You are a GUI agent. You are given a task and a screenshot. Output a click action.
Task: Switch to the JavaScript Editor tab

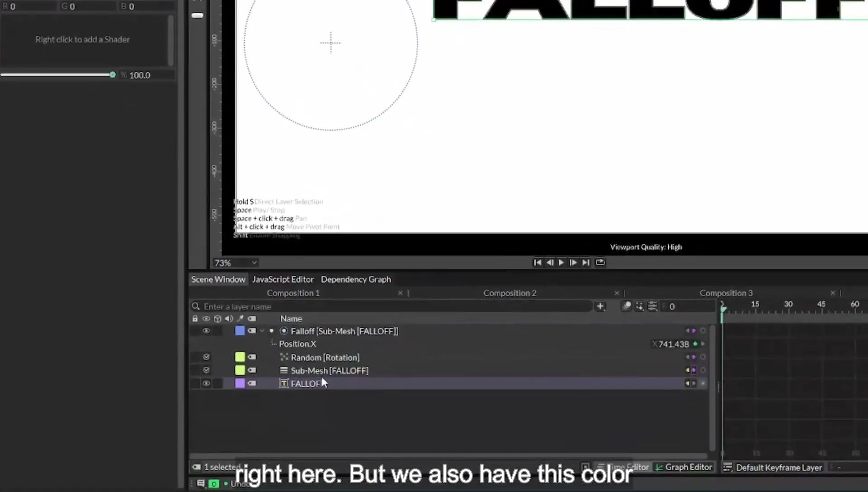(x=283, y=279)
